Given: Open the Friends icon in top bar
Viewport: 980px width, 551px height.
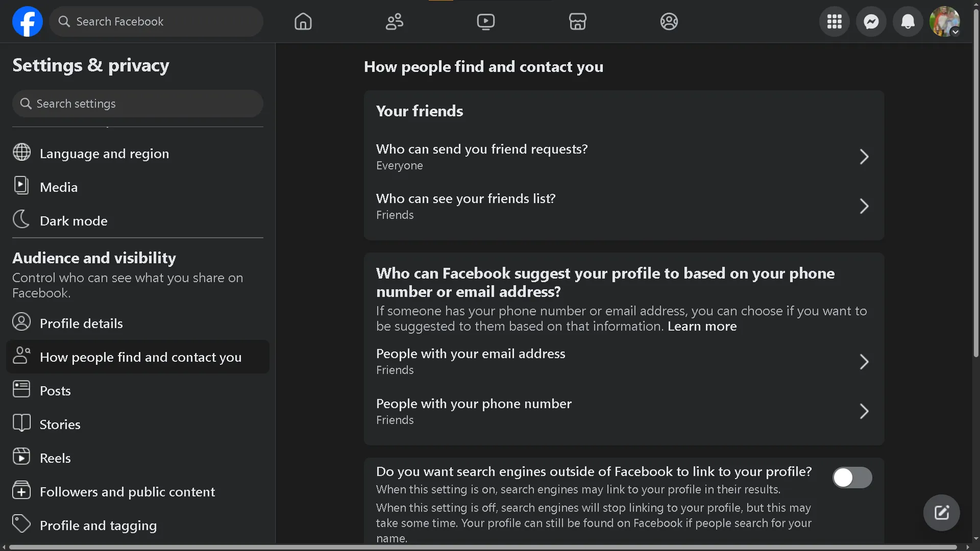Looking at the screenshot, I should 394,21.
